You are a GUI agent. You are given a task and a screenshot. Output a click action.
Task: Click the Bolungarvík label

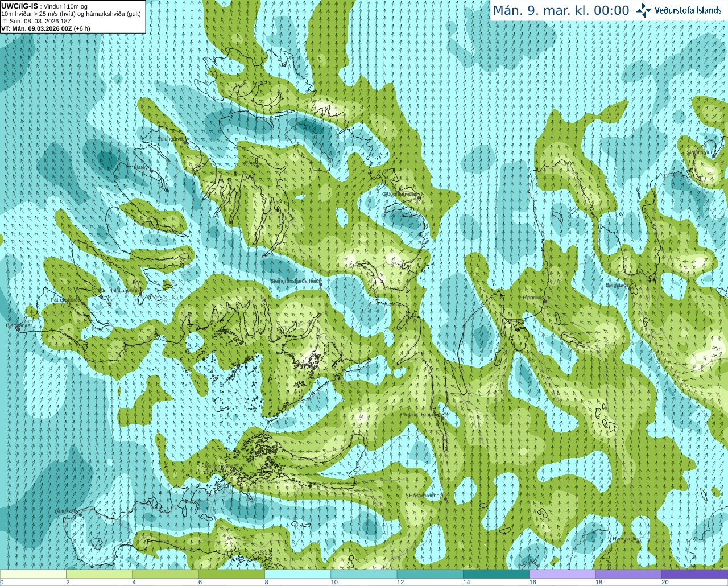pos(170,139)
